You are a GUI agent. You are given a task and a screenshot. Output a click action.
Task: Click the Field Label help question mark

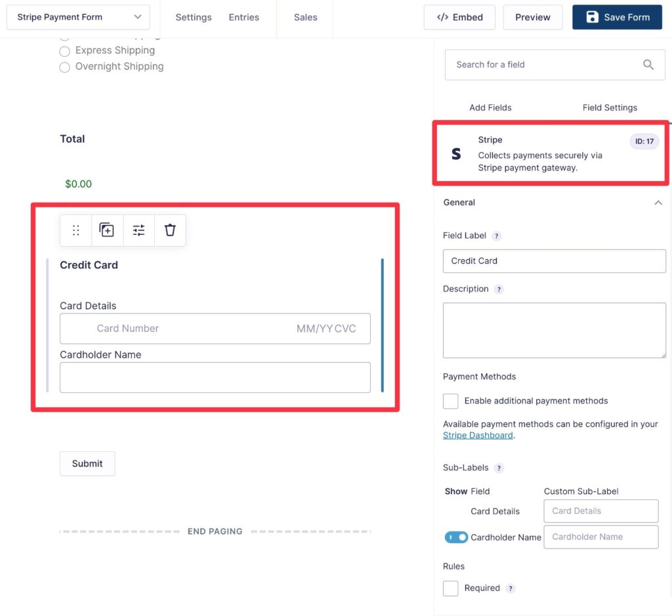point(496,236)
